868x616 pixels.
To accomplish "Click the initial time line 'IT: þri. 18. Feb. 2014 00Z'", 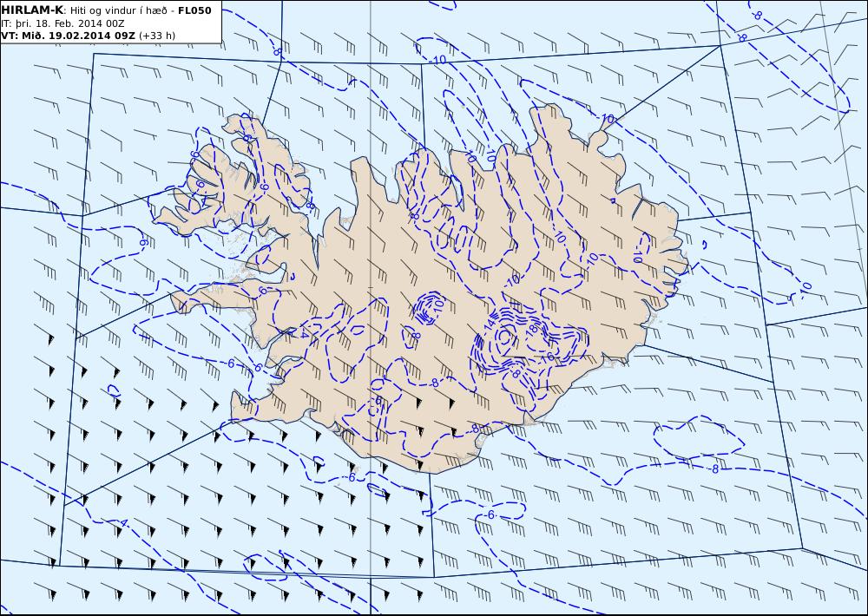I will pos(62,23).
